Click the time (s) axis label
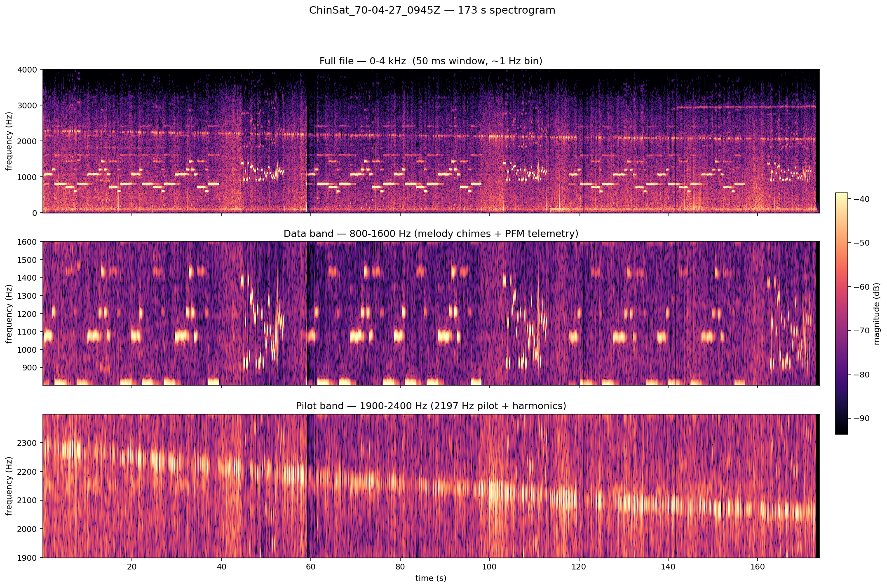Screen dimensions: 887x588 (x=431, y=579)
